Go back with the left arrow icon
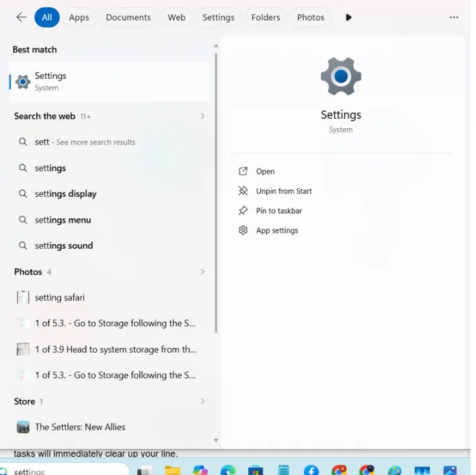Screen dimensions: 476x475 pyautogui.click(x=22, y=17)
